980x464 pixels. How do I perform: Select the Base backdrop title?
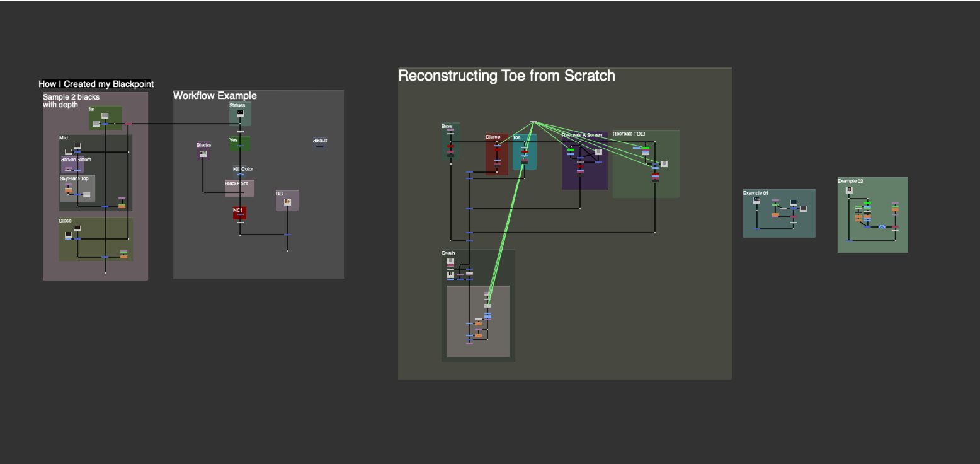click(447, 126)
